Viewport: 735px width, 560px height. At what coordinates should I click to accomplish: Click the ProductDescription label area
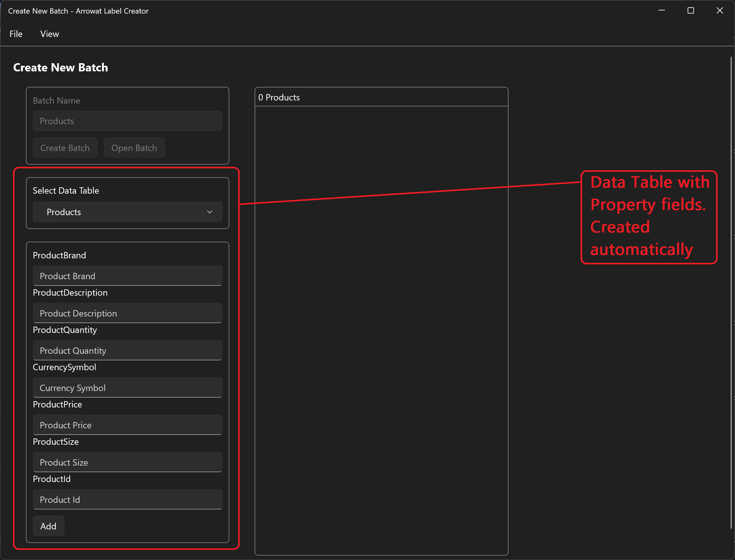70,292
